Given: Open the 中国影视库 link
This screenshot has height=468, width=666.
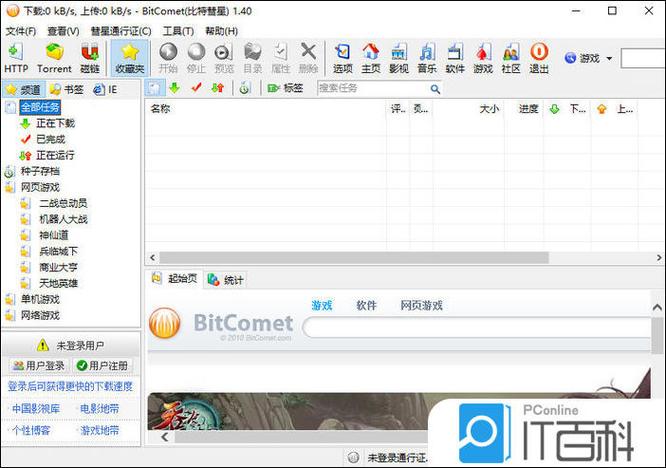Looking at the screenshot, I should click(36, 409).
